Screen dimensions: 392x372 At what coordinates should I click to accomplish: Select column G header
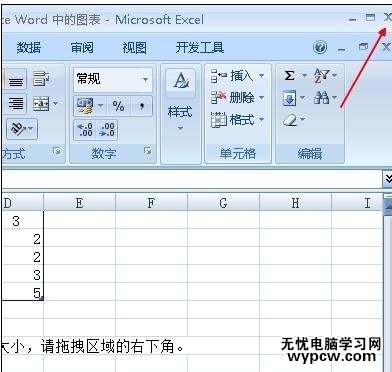point(223,202)
